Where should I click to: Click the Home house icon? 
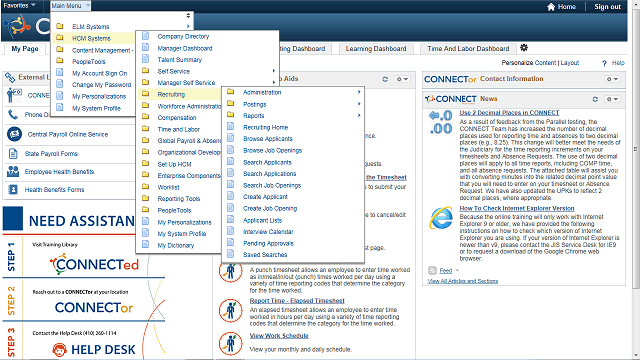[551, 7]
